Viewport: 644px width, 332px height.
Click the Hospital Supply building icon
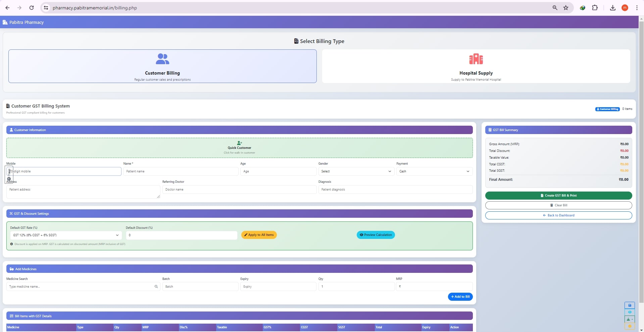[476, 59]
